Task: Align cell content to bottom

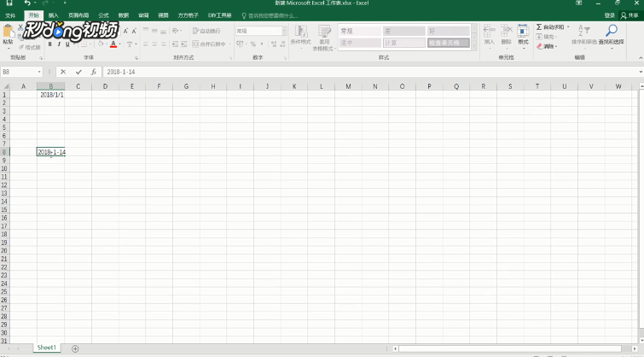Action: pos(164,31)
